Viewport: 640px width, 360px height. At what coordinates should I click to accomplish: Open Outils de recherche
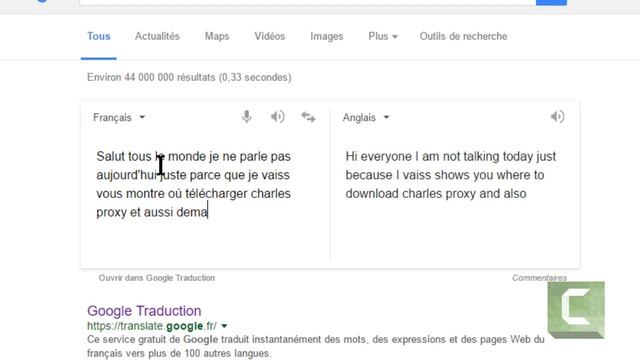pos(463,36)
